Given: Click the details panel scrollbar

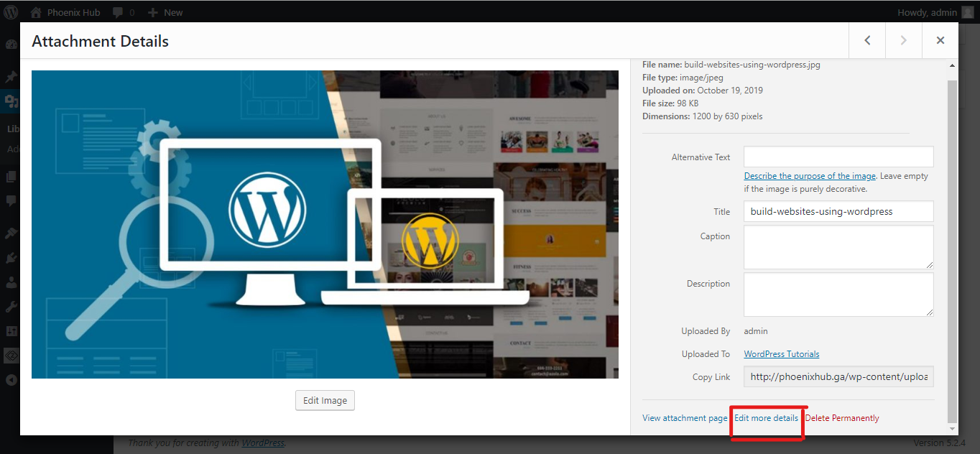Looking at the screenshot, I should tap(953, 251).
